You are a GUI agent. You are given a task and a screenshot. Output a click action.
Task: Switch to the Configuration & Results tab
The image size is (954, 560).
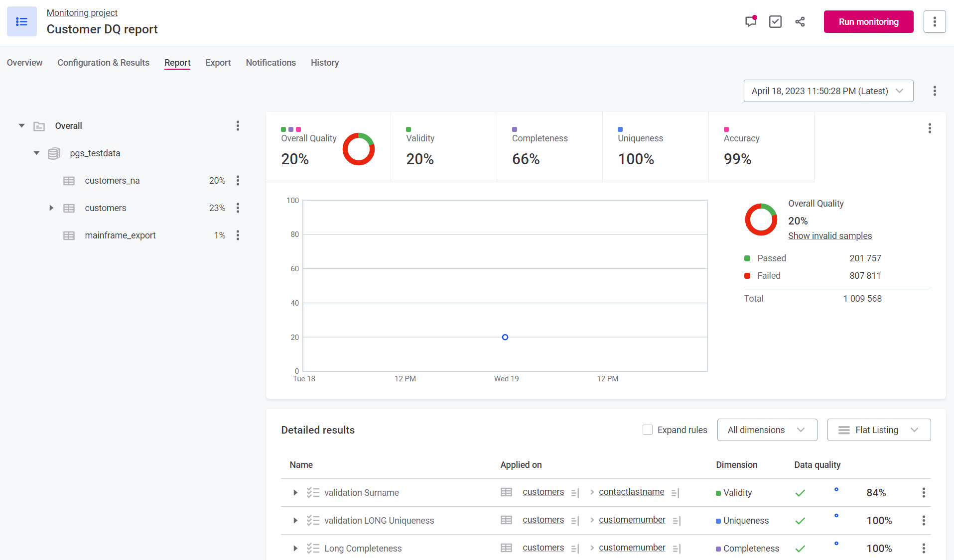(x=103, y=63)
